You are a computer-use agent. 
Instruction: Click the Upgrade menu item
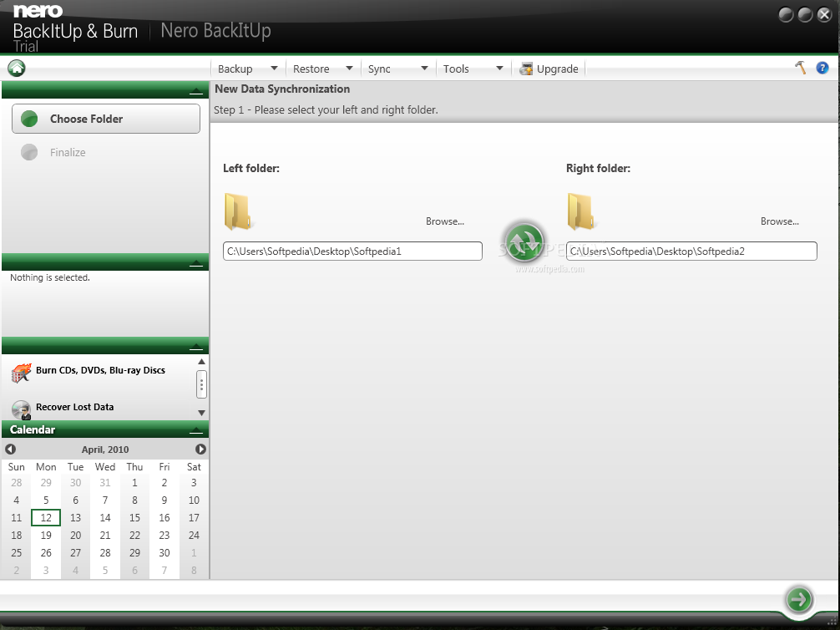549,69
